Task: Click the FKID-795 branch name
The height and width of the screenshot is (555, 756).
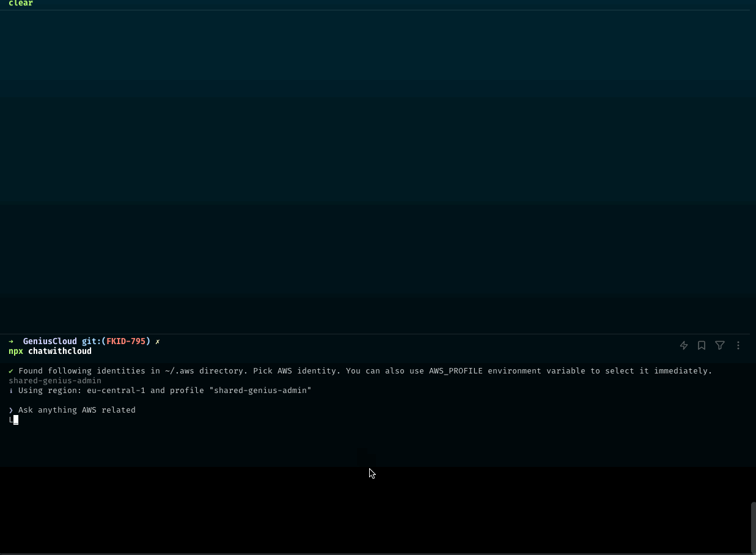Action: tap(127, 341)
